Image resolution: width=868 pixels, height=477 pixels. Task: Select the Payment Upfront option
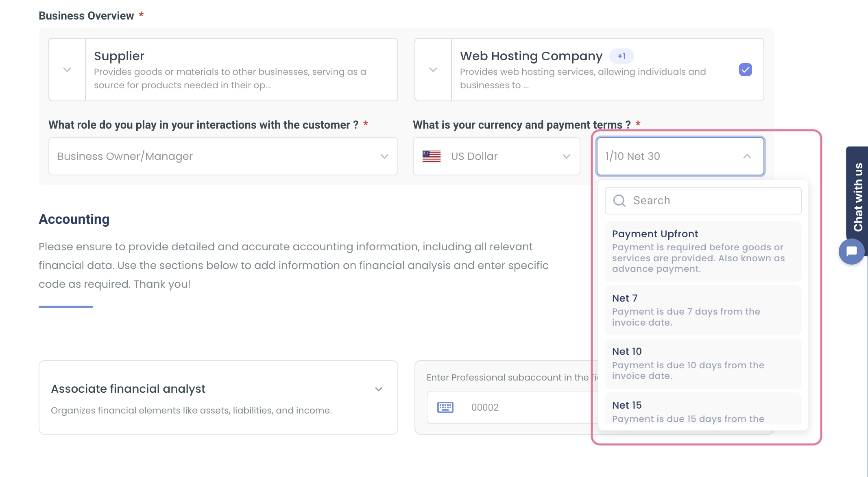702,250
